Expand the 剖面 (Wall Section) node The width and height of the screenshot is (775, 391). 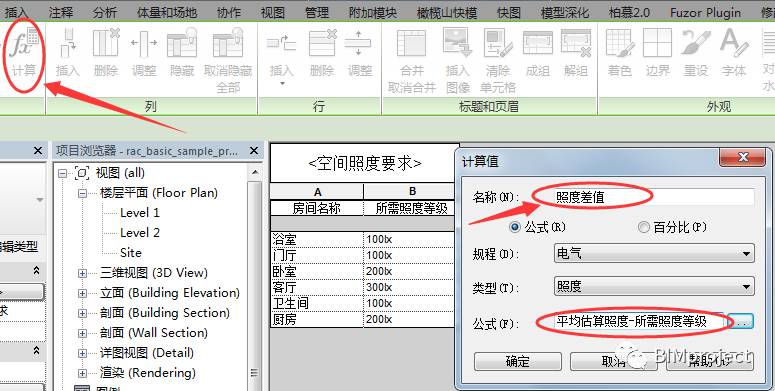click(83, 333)
